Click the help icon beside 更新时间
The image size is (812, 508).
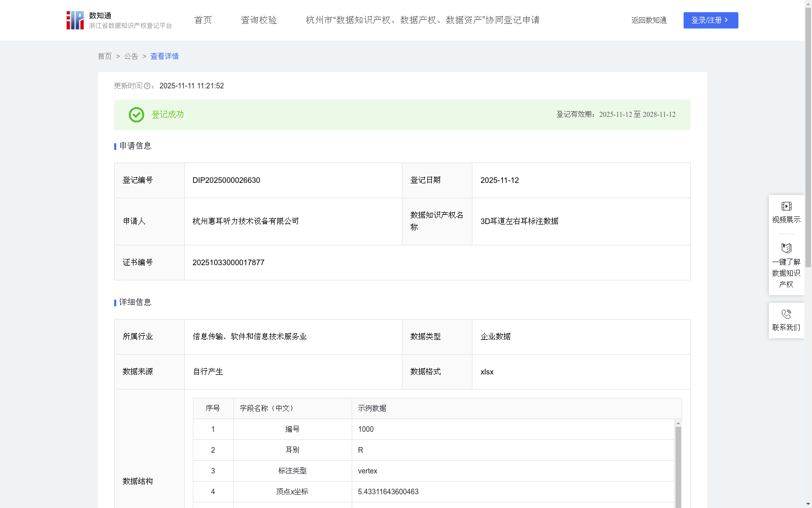click(x=147, y=86)
